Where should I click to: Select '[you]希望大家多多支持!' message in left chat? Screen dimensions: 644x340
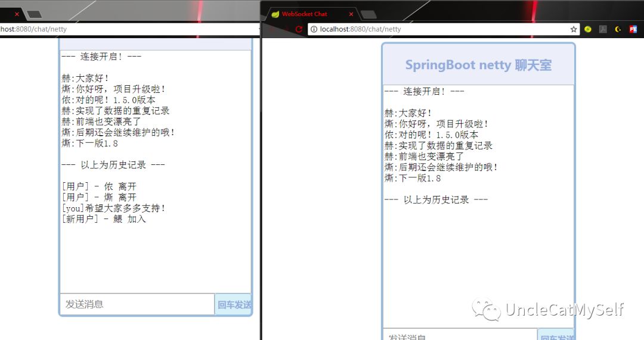pyautogui.click(x=113, y=208)
